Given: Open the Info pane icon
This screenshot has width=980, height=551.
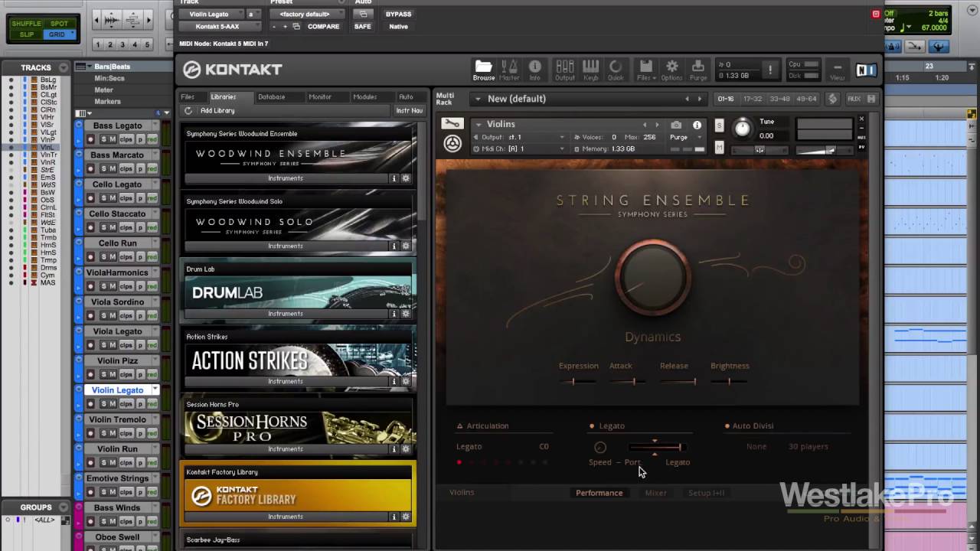Looking at the screenshot, I should tap(534, 70).
